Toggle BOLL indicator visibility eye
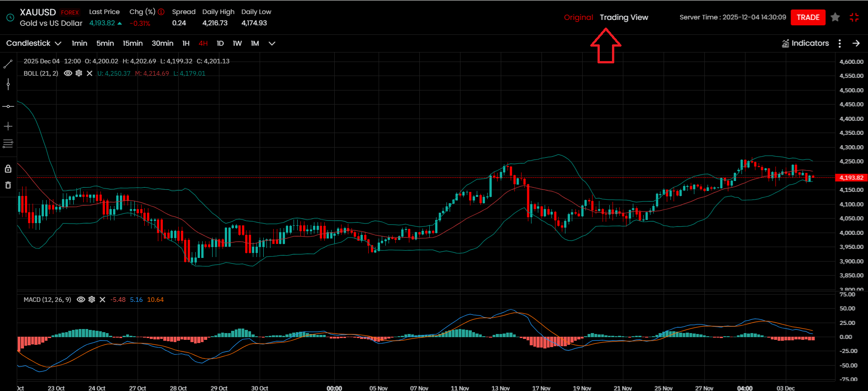This screenshot has width=868, height=391. coord(68,73)
